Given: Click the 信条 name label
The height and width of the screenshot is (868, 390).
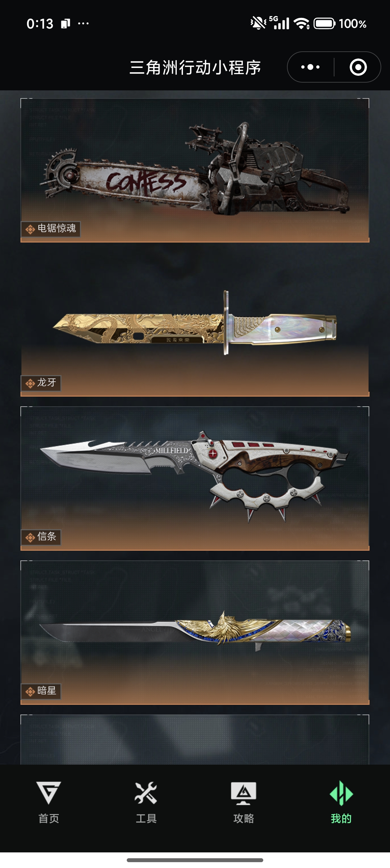Looking at the screenshot, I should click(46, 536).
